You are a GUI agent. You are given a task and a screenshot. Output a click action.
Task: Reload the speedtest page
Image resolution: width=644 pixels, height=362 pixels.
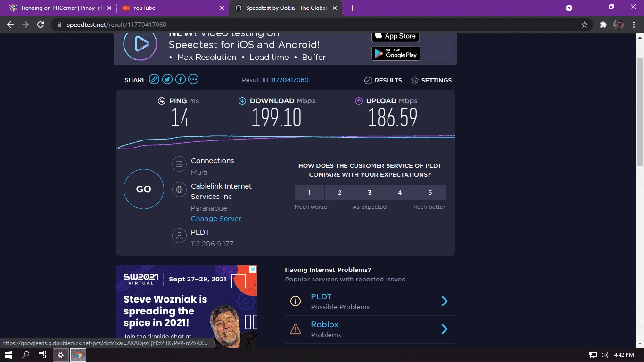coord(41,25)
